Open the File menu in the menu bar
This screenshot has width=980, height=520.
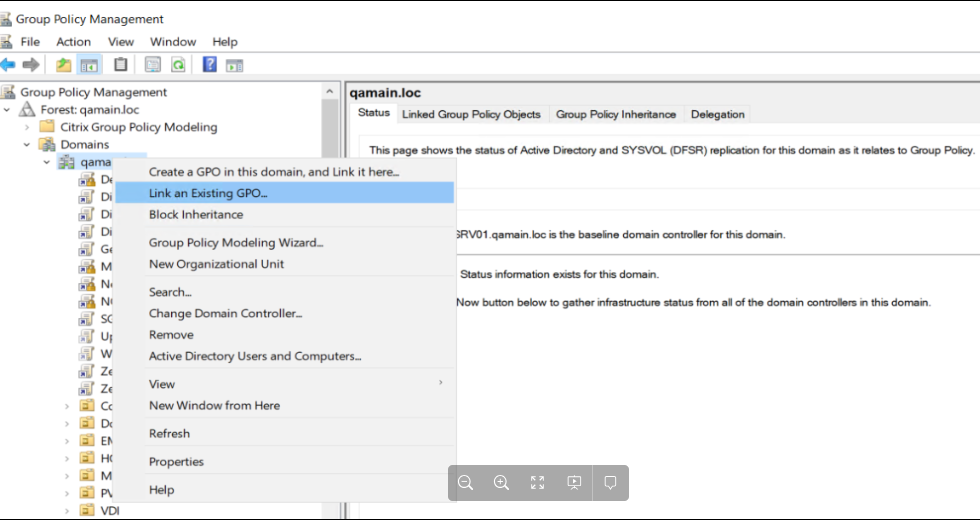coord(30,41)
